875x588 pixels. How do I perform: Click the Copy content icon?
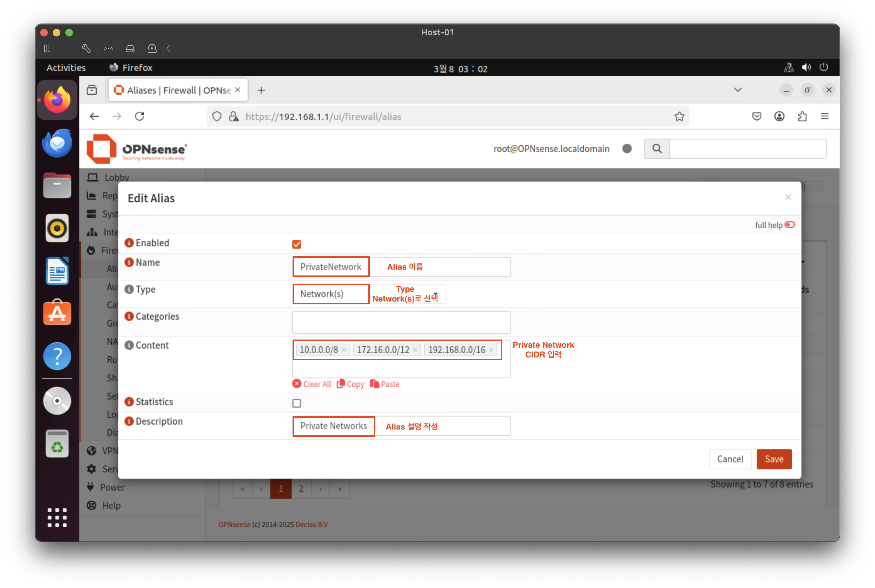click(341, 384)
